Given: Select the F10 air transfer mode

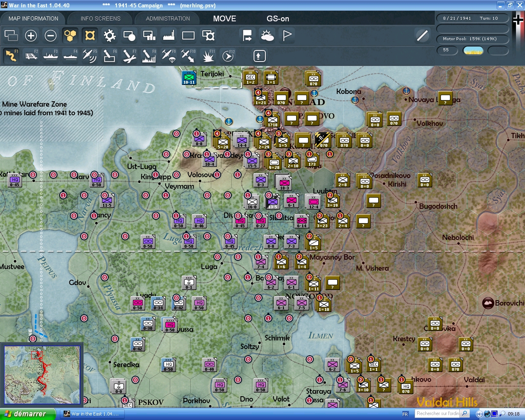Looking at the screenshot, I should pos(188,56).
